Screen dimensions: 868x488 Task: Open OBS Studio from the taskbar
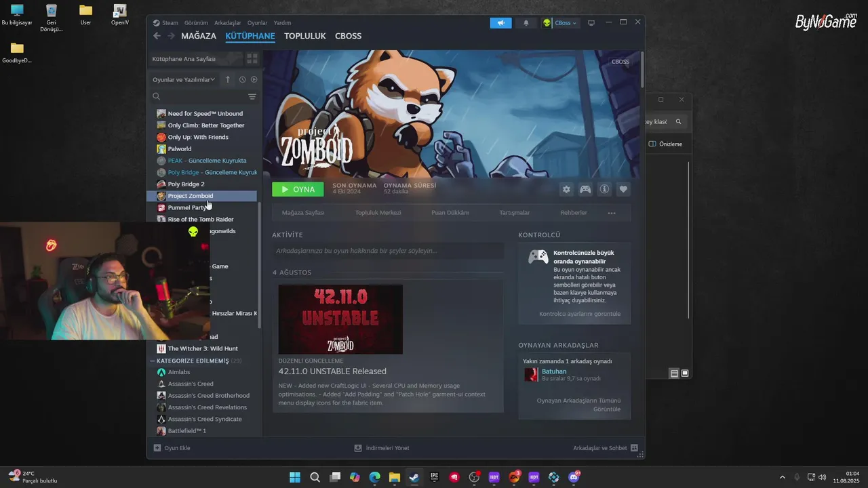474,477
